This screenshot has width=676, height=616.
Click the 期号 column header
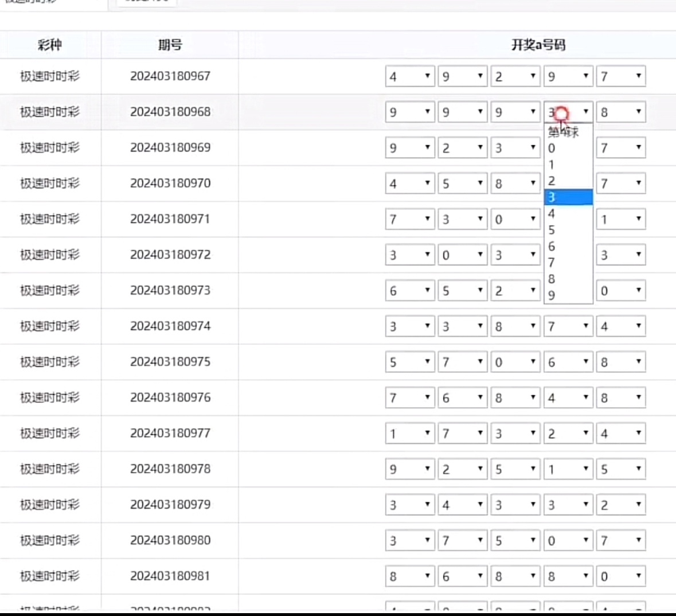[x=170, y=45]
